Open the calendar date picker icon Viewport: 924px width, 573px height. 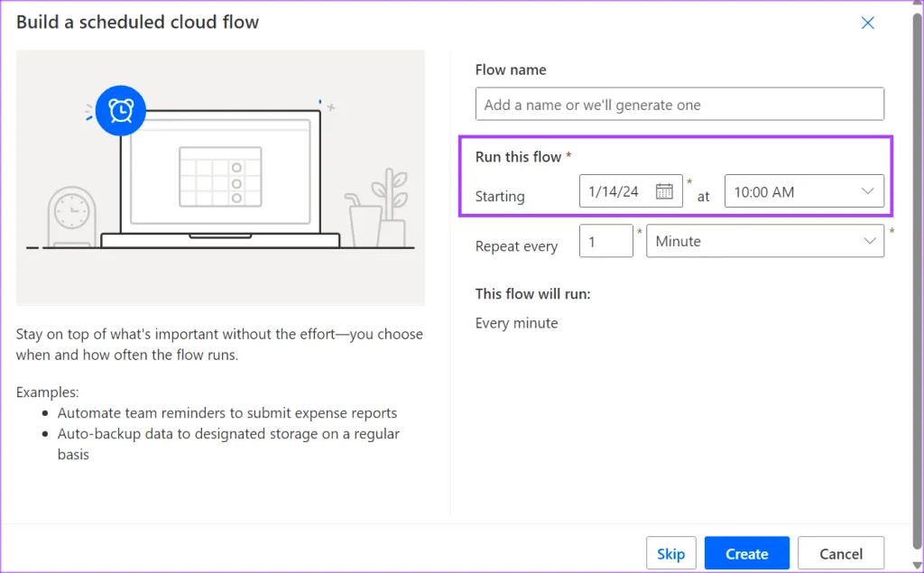click(x=664, y=191)
